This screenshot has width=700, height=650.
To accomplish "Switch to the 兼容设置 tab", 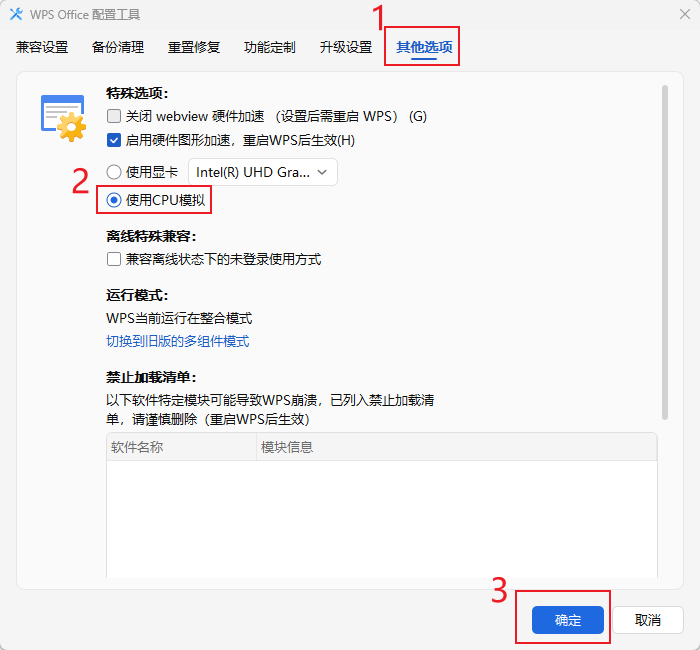I will [42, 47].
